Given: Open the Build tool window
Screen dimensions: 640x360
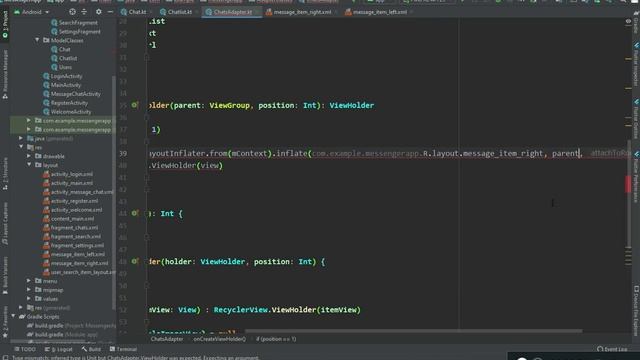Looking at the screenshot, I should point(91,349).
